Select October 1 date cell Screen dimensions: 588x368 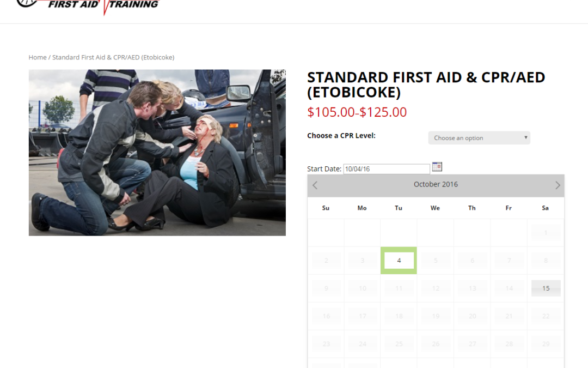[x=546, y=233]
